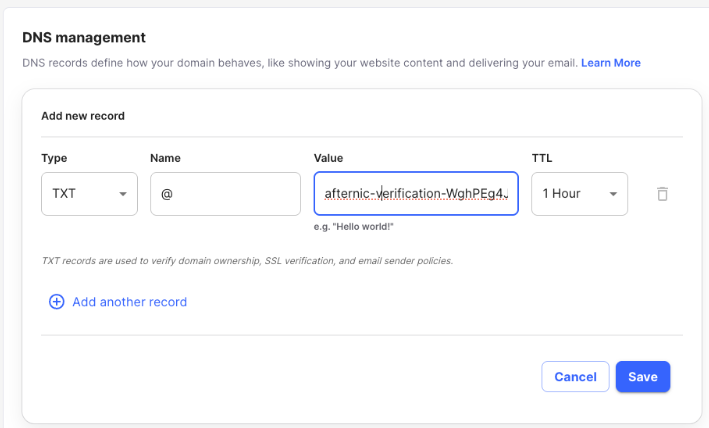Open the Type dropdown showing TXT
709x428 pixels.
point(89,194)
